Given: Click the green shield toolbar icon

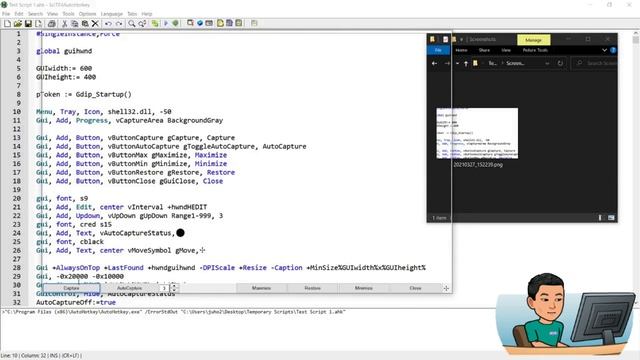Looking at the screenshot, I should tap(176, 24).
